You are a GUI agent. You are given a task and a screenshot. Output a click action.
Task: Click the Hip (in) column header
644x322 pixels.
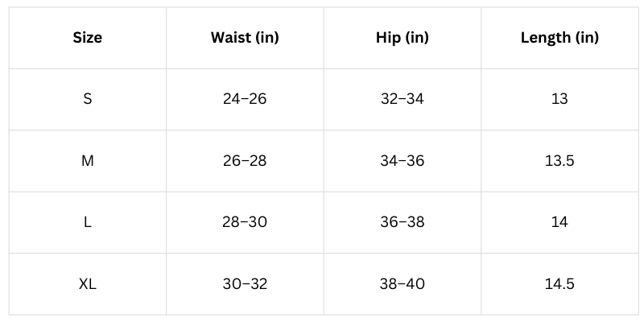coord(402,38)
